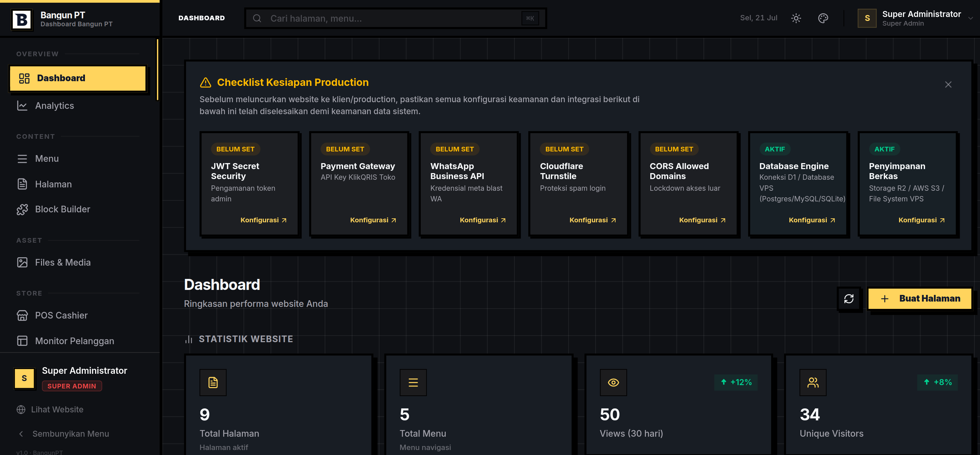Open Konfigurasi for CORS Allowed Domains
The image size is (980, 455).
click(702, 220)
